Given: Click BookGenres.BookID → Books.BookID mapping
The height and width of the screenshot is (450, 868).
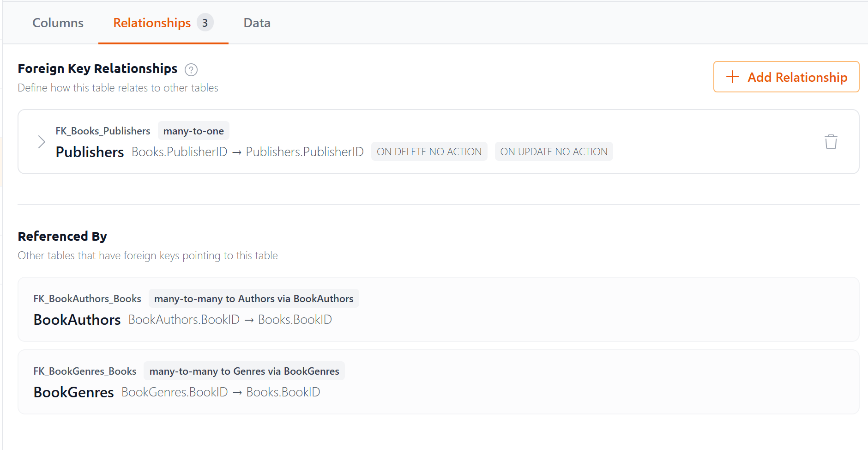Looking at the screenshot, I should (x=221, y=392).
